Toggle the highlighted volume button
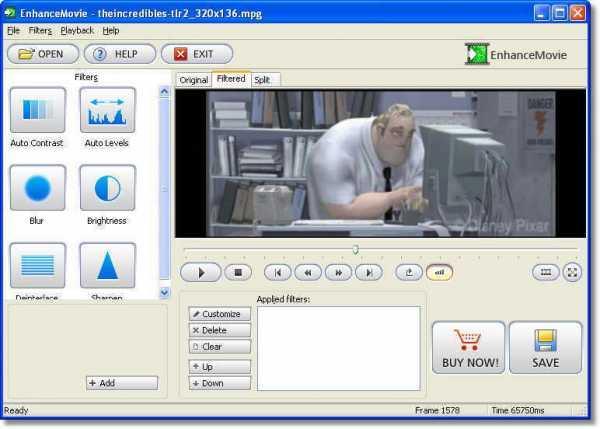 [x=439, y=272]
